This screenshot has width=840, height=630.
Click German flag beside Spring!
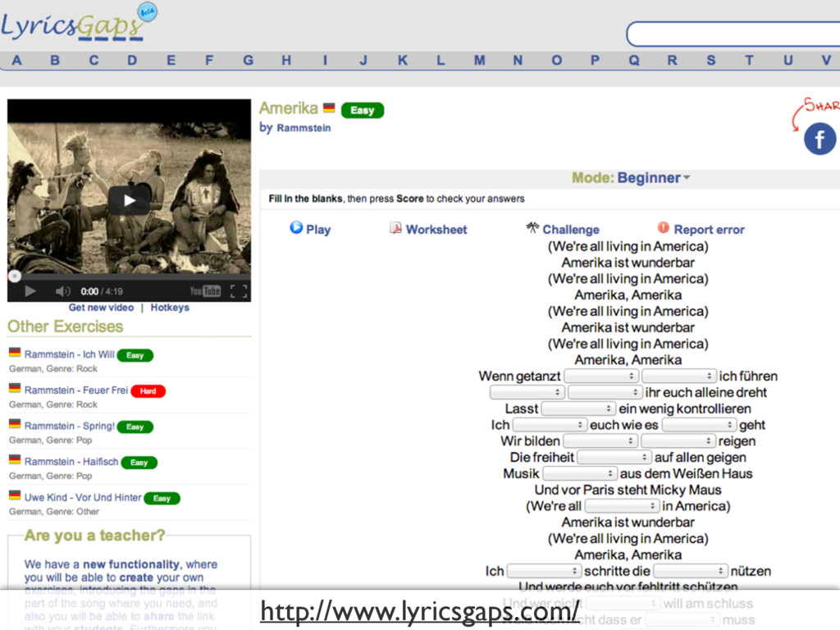15,424
